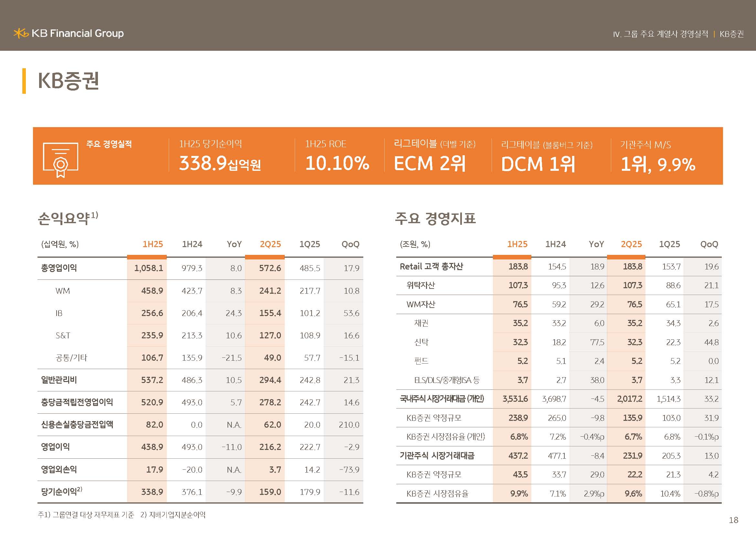The image size is (756, 535).
Task: Click the 10.10% ROE value
Action: coord(337,163)
